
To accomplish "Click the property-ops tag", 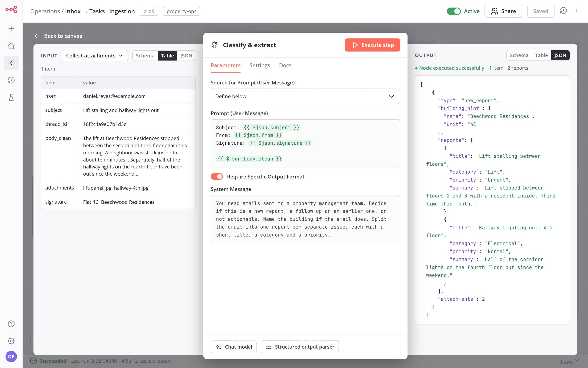I will [181, 11].
